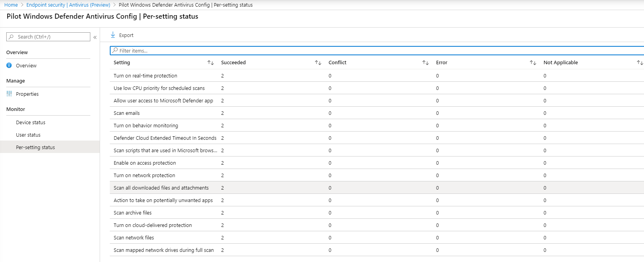Select Turn on real-time protection row

click(145, 76)
